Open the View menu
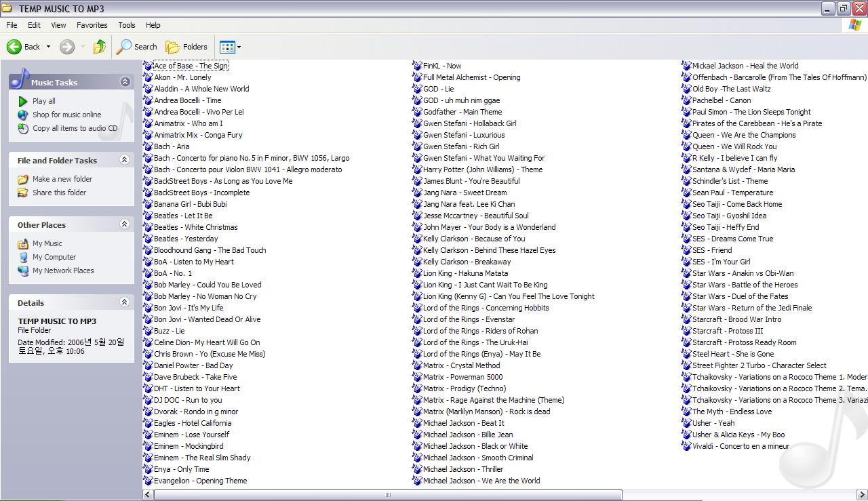 tap(58, 25)
